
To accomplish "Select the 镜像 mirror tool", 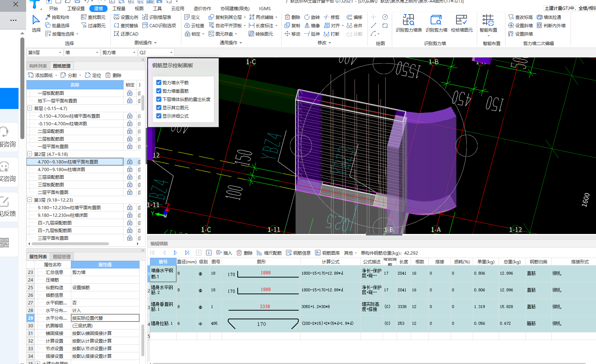I will [x=312, y=25].
